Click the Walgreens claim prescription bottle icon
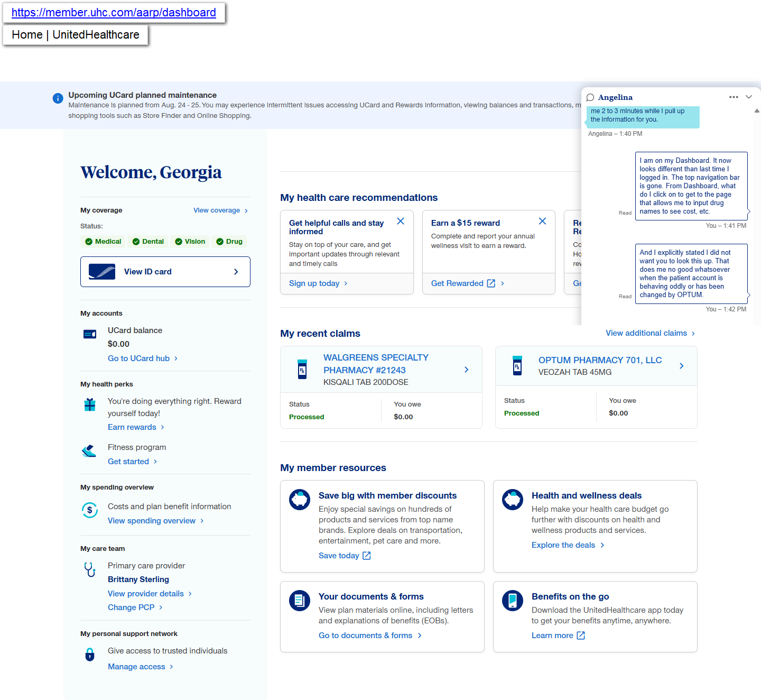 pyautogui.click(x=302, y=369)
